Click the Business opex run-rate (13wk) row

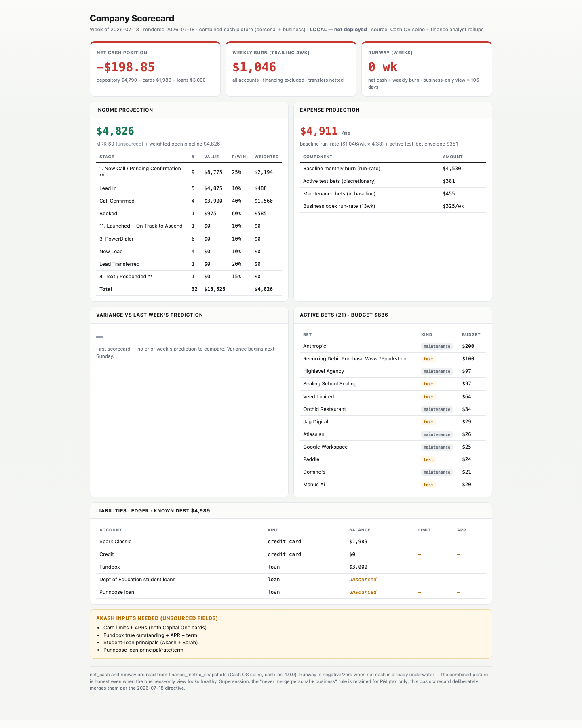pos(393,206)
